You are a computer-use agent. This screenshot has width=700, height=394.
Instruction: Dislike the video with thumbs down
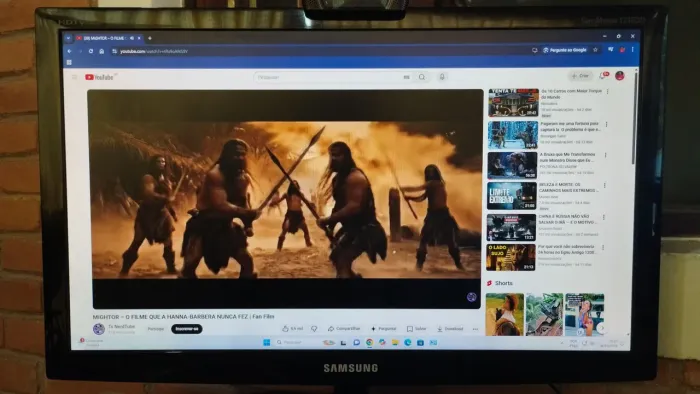pos(314,329)
